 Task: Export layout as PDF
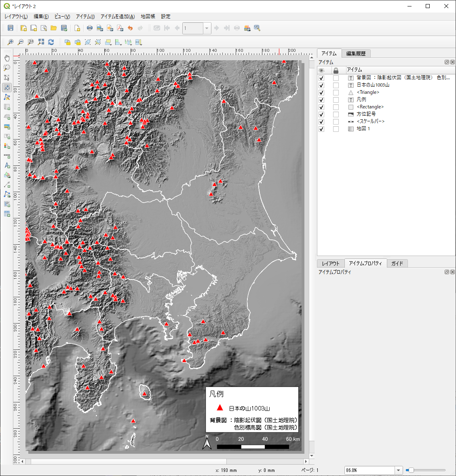click(120, 28)
